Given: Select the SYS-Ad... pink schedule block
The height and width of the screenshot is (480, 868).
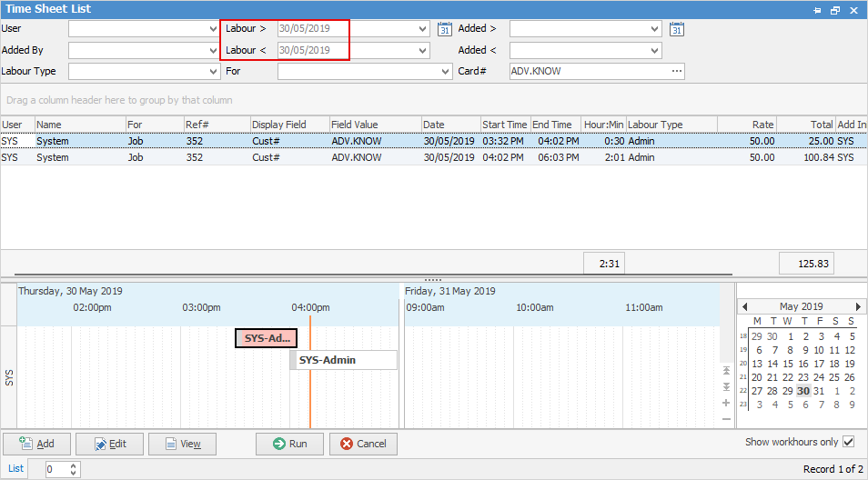Looking at the screenshot, I should pyautogui.click(x=267, y=338).
